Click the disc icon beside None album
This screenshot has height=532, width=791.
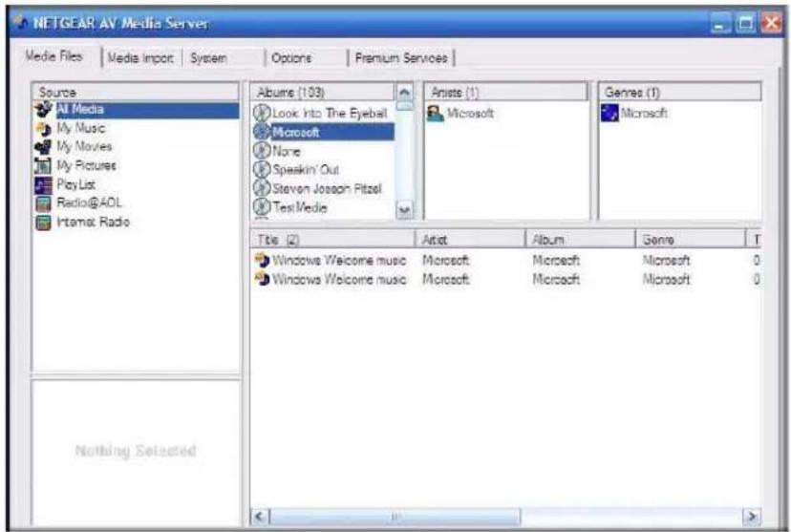point(262,151)
